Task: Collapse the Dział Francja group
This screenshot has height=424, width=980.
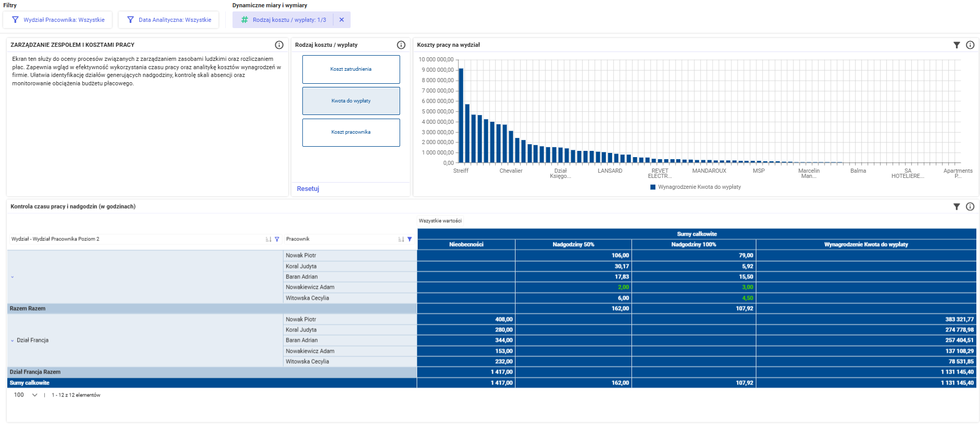Action: (12, 340)
